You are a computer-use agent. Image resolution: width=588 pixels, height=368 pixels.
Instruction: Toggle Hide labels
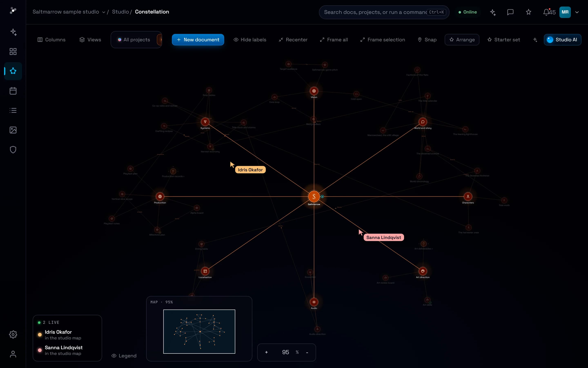tap(250, 40)
